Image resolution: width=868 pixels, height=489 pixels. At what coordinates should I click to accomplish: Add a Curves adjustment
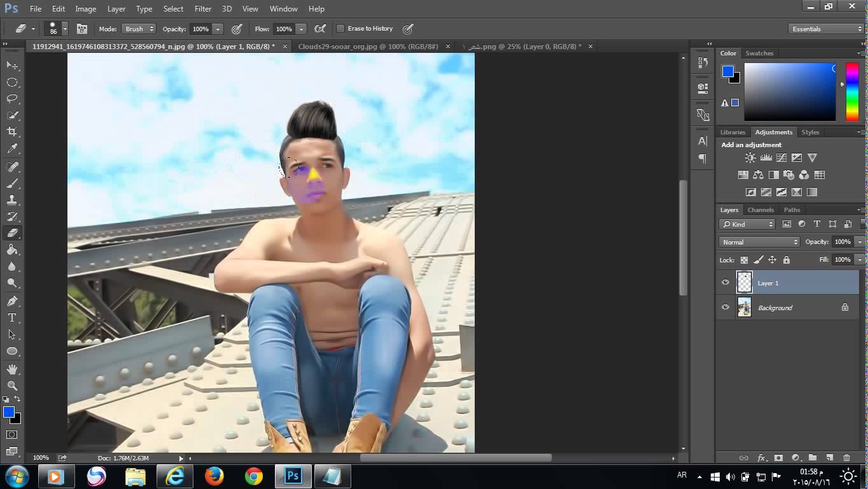point(781,158)
